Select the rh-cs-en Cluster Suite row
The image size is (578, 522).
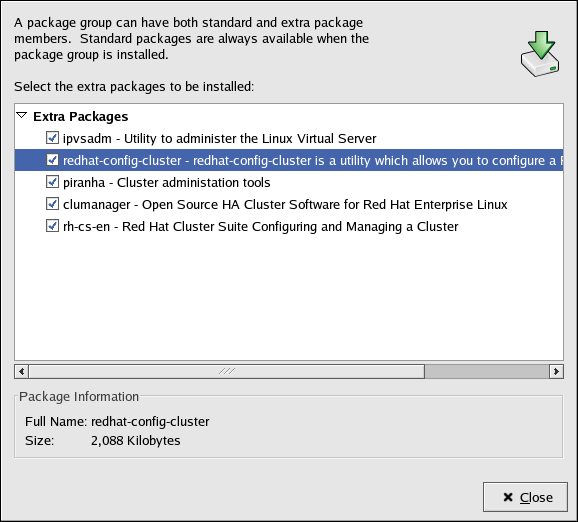coord(289,226)
